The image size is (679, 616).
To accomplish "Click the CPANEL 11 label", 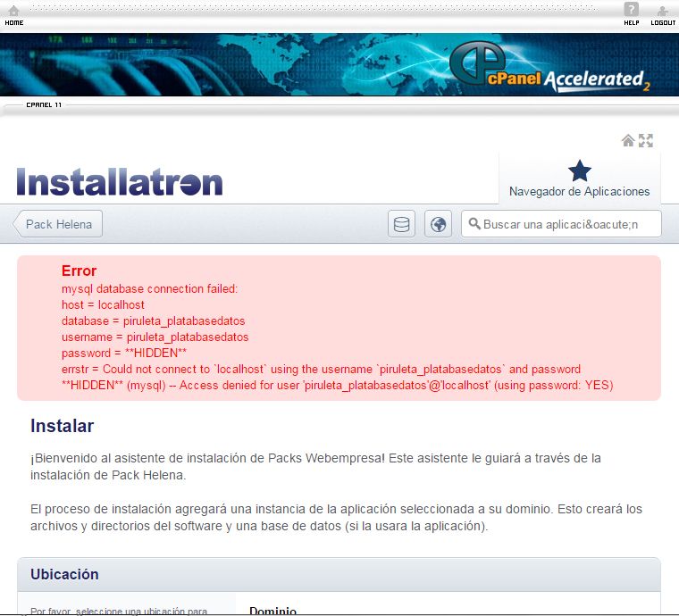I will coord(44,104).
